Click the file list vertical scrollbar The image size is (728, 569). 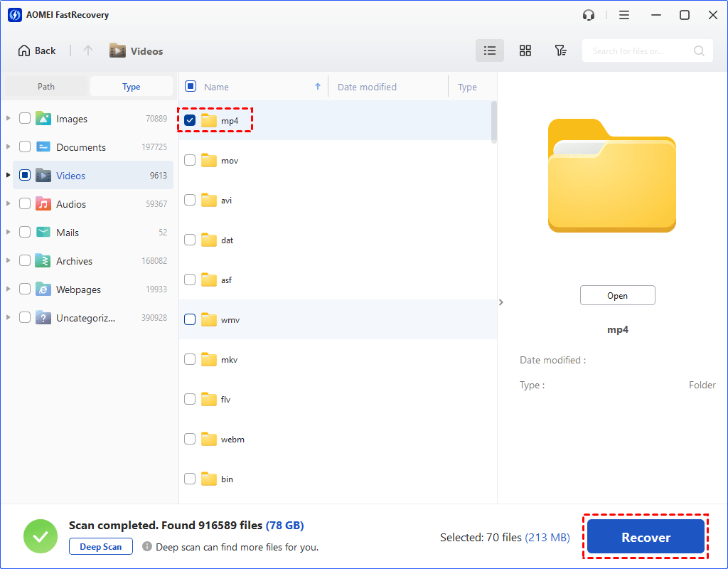coord(493,121)
